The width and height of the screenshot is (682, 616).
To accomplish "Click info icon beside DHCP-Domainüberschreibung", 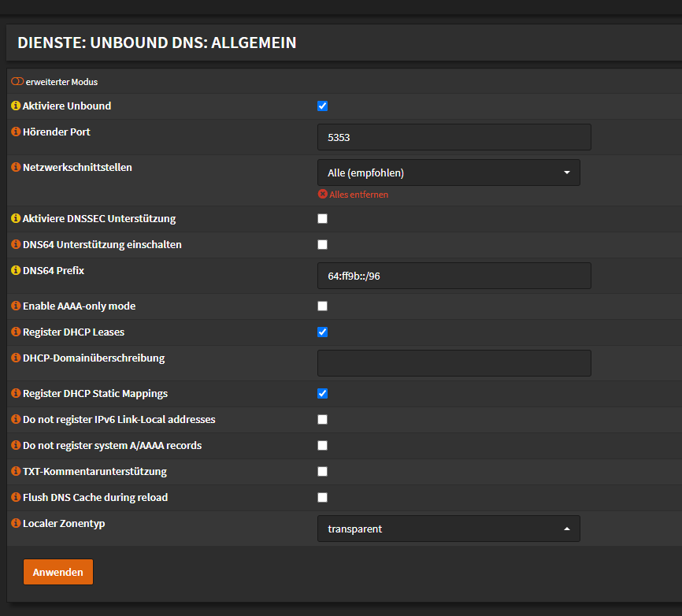I will 16,358.
